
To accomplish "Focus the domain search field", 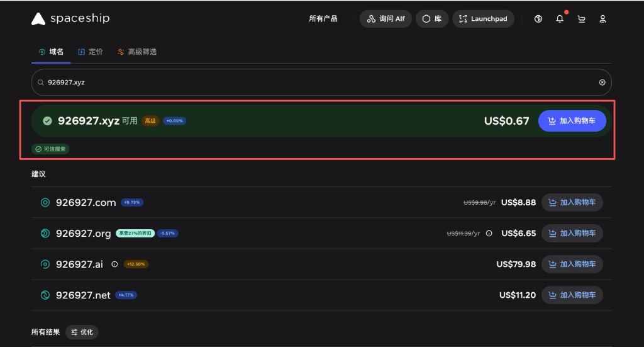I will pyautogui.click(x=321, y=82).
